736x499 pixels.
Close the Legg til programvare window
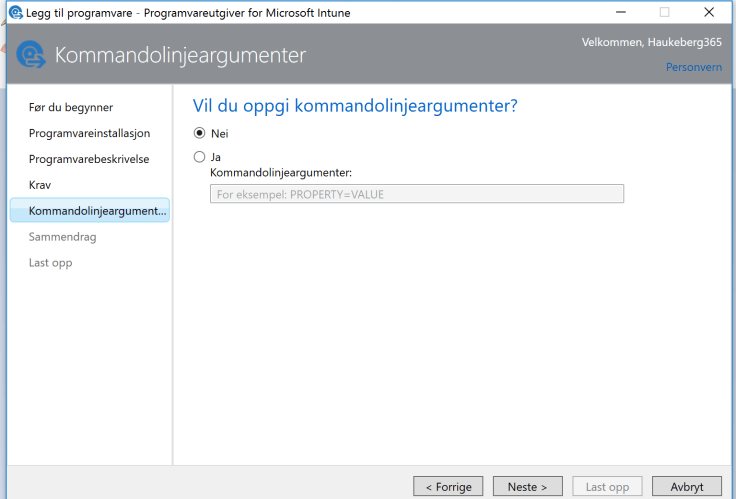pos(709,12)
